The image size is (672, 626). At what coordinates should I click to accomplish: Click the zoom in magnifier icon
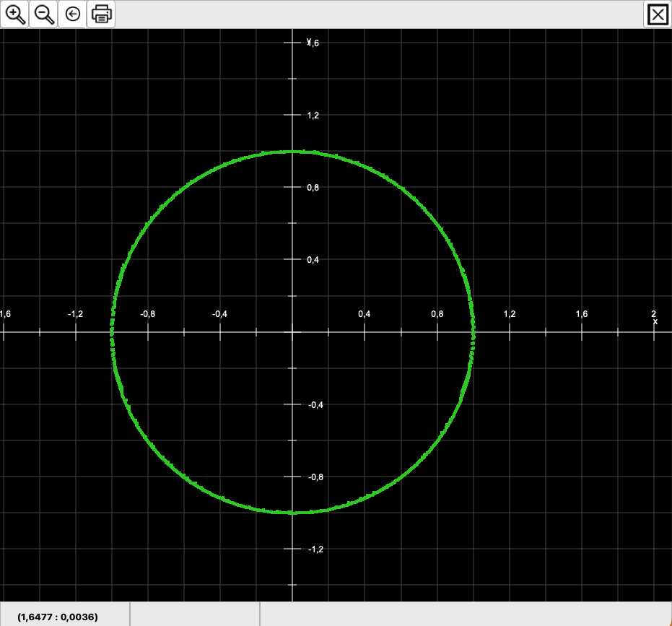[14, 14]
